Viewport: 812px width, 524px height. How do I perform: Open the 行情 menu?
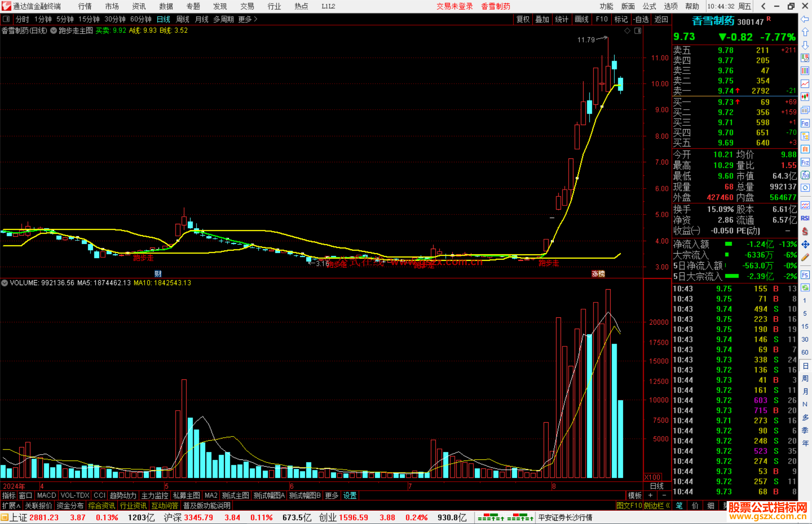pos(85,6)
